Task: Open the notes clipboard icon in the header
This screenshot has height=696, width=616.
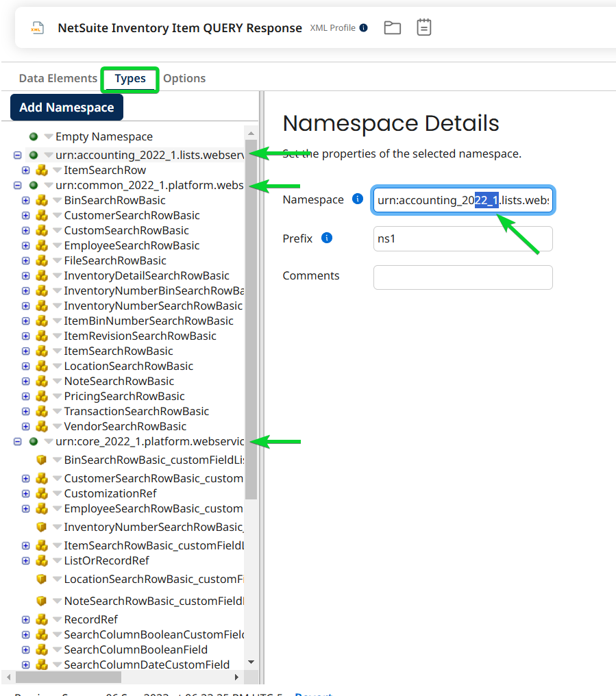Action: click(424, 28)
